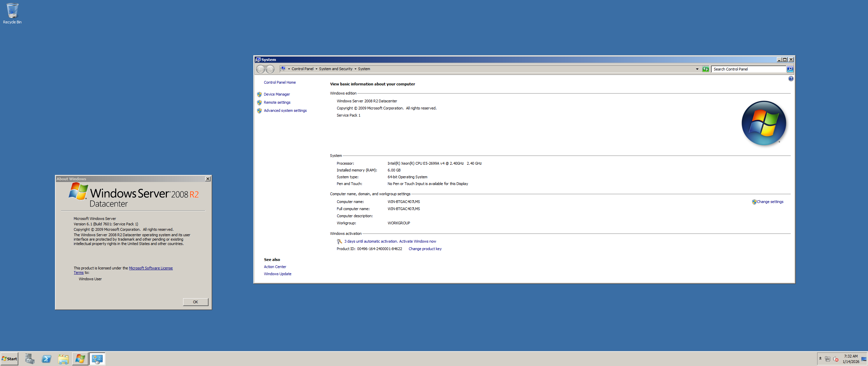Click the help question mark icon
This screenshot has width=868, height=366.
[791, 79]
